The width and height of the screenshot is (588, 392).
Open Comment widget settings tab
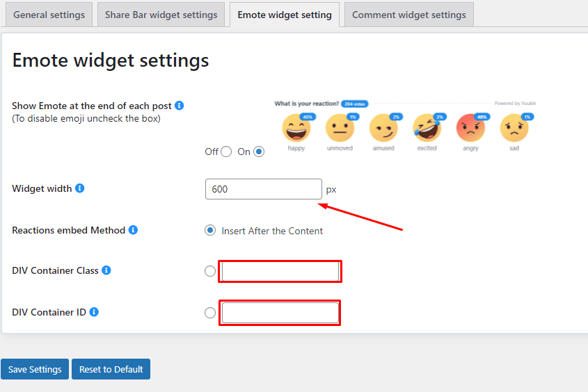pyautogui.click(x=408, y=15)
